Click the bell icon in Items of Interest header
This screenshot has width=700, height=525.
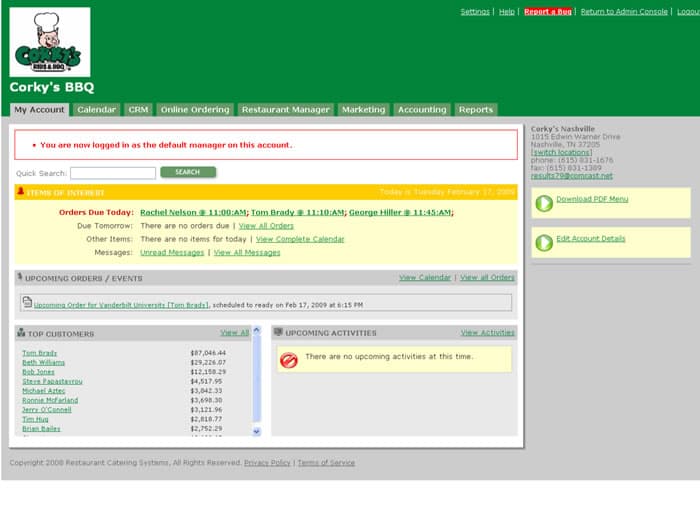21,192
